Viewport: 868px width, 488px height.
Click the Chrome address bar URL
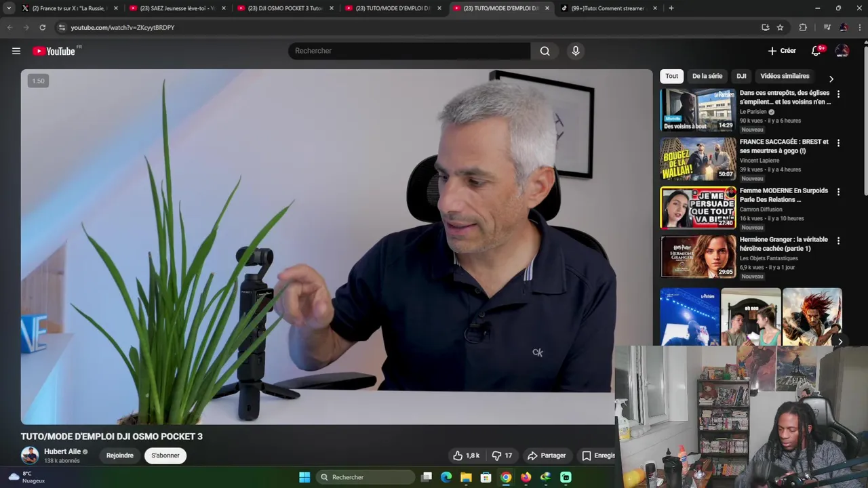pyautogui.click(x=123, y=27)
